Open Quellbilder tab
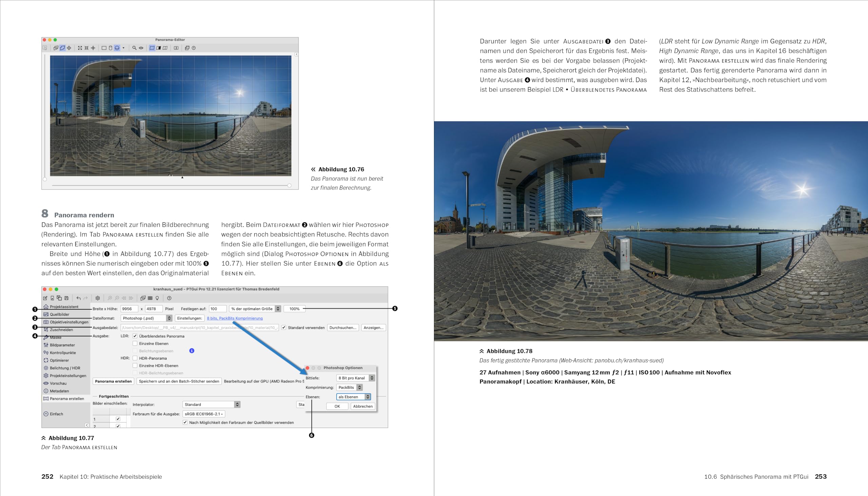868x496 pixels. point(56,314)
